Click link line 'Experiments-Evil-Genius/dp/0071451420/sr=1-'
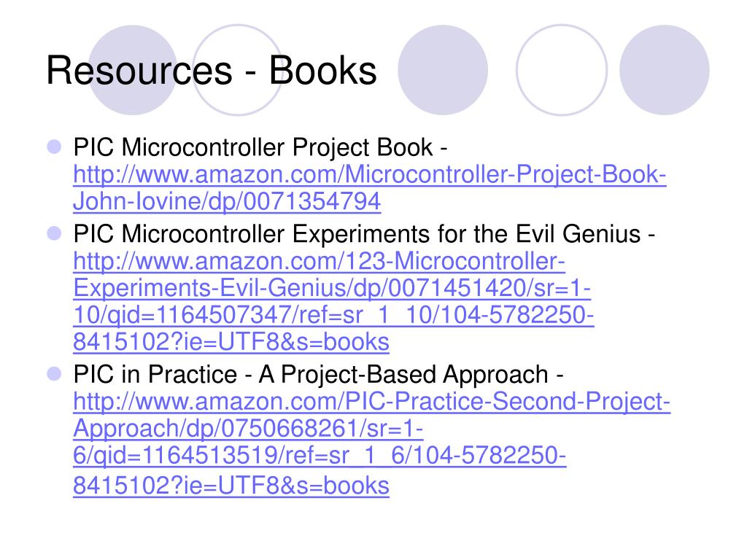This screenshot has width=747, height=560. [332, 288]
